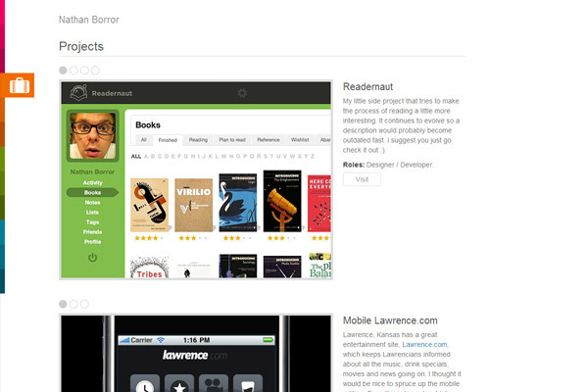588x392 pixels.
Task: Open Friends in the green sidebar menu
Action: pos(93,232)
